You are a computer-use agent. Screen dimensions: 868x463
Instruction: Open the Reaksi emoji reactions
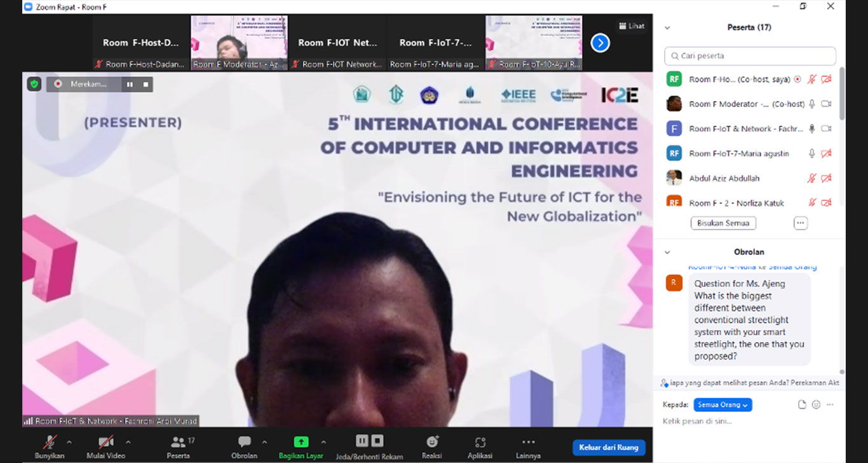(x=432, y=442)
